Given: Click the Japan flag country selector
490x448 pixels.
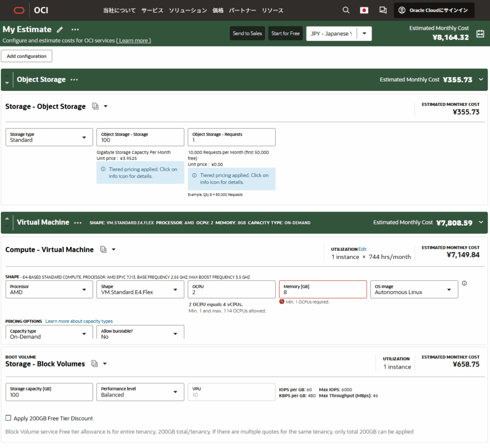Looking at the screenshot, I should tap(364, 10).
